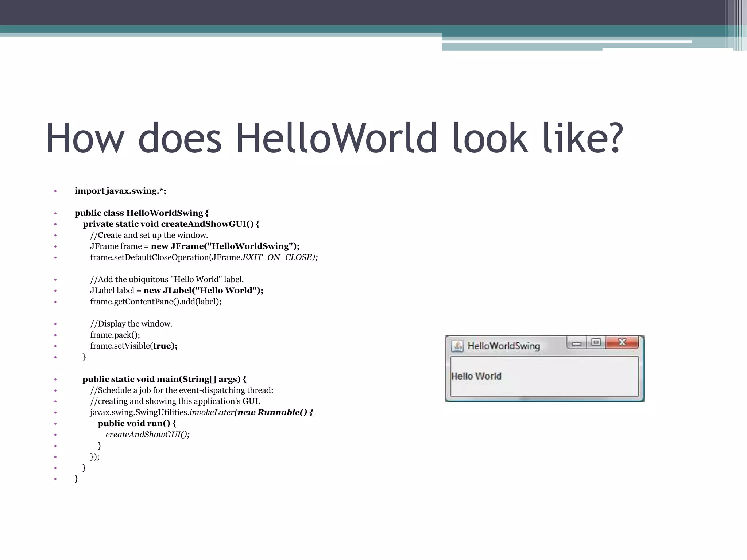Click the 'frame.pack();' line
This screenshot has width=747, height=560.
coord(115,335)
